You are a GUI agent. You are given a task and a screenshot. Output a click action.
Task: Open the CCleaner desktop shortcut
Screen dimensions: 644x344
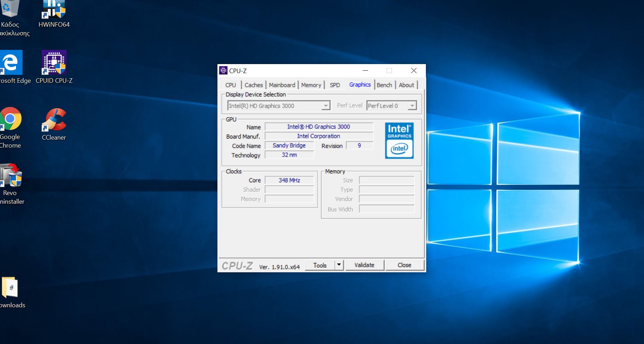tap(54, 124)
